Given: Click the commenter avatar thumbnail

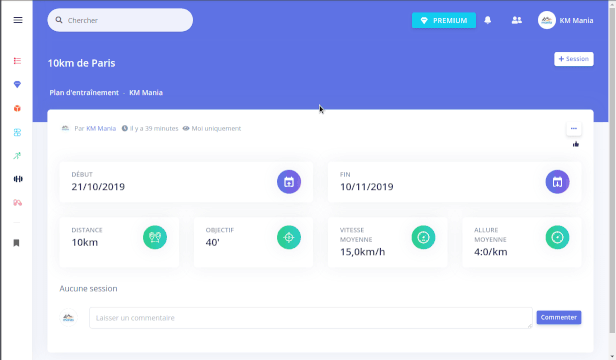Looking at the screenshot, I should point(68,318).
